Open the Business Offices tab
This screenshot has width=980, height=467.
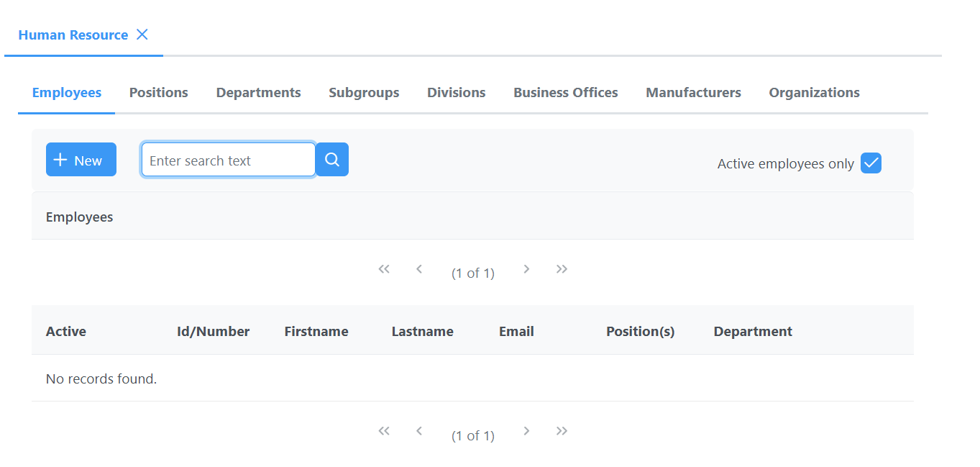click(x=565, y=93)
